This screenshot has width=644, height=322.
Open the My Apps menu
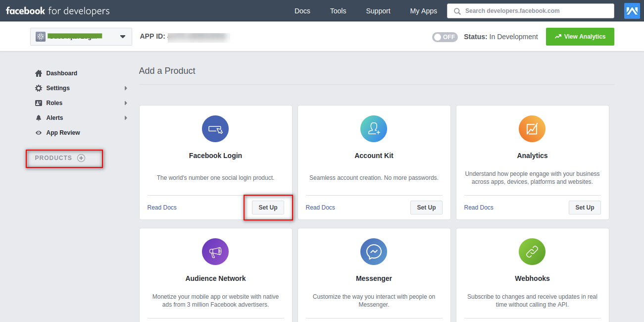point(424,11)
